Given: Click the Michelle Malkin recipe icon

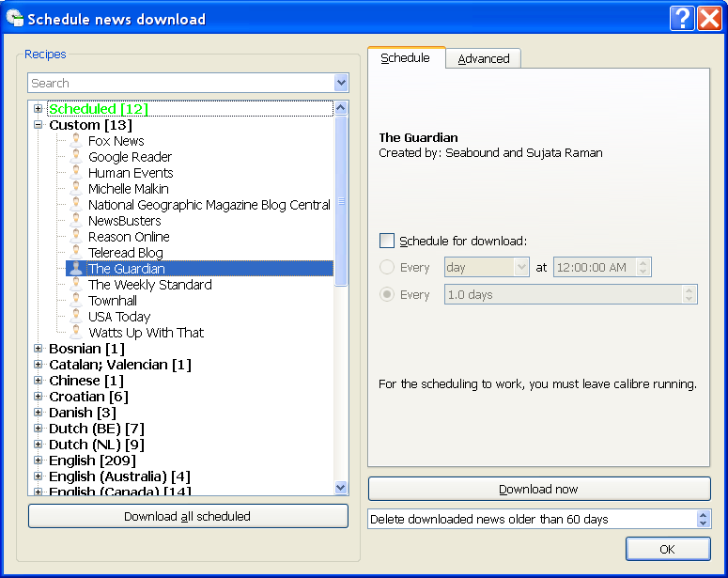Looking at the screenshot, I should click(x=76, y=188).
